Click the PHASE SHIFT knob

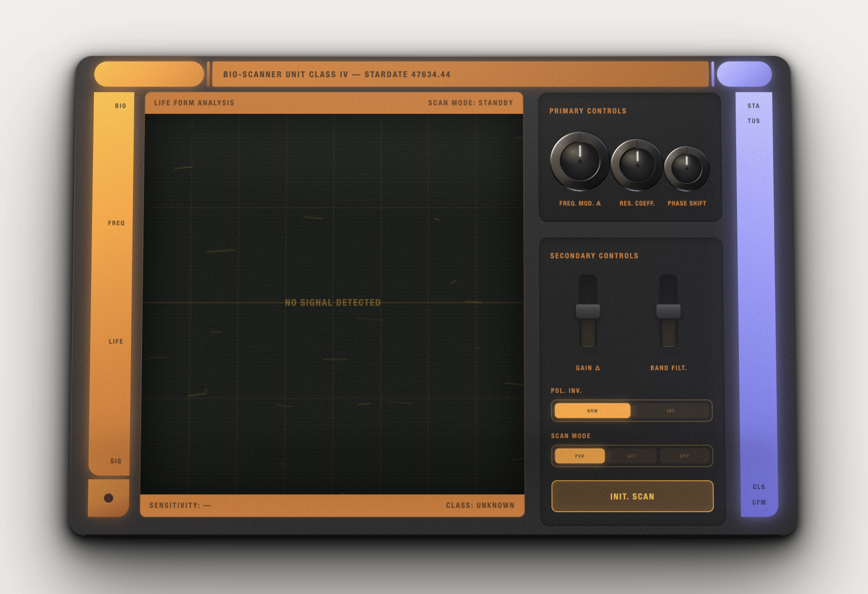(x=687, y=168)
